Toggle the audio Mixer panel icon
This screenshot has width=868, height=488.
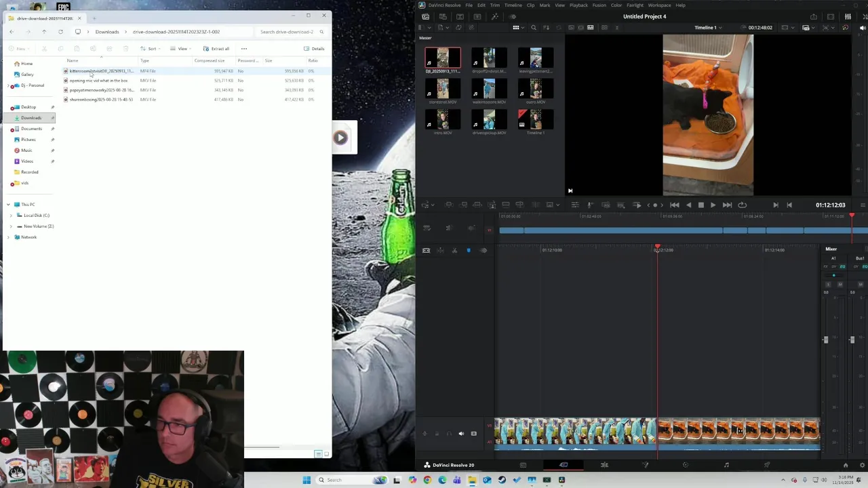[x=849, y=16]
